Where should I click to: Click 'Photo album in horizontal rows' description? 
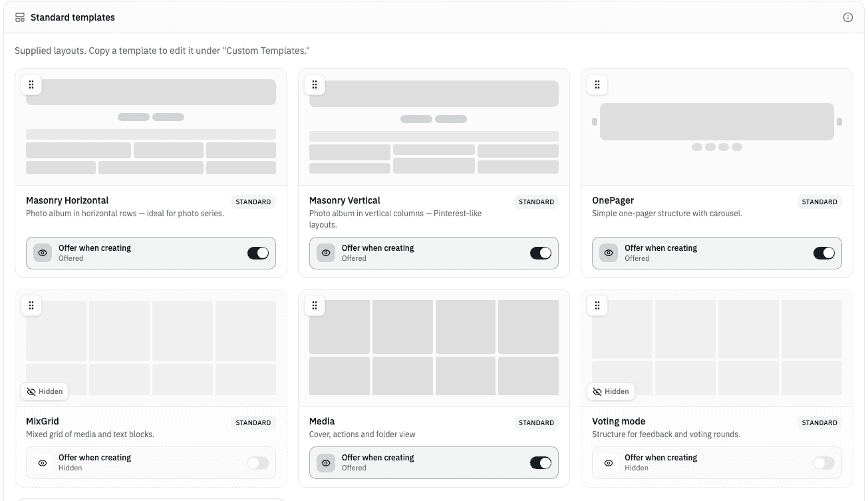[x=125, y=214]
